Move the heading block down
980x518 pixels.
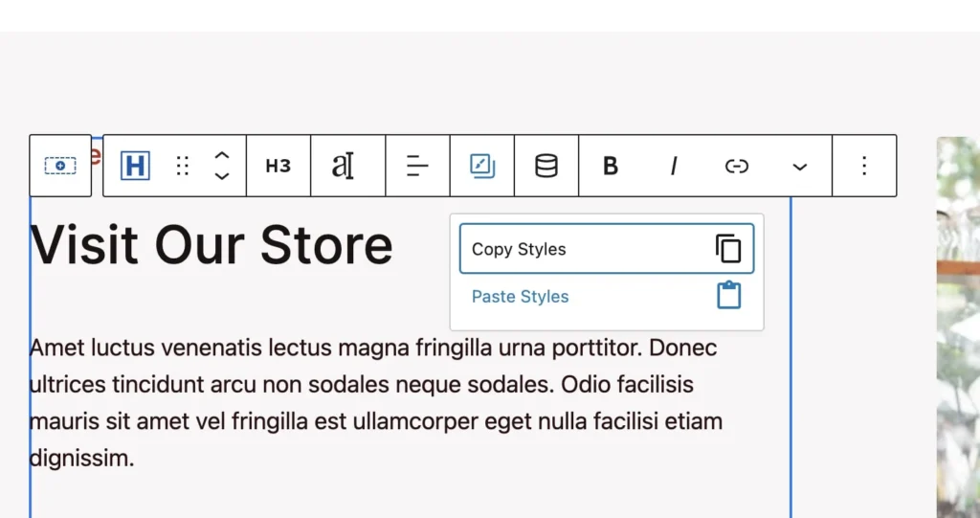pyautogui.click(x=221, y=176)
